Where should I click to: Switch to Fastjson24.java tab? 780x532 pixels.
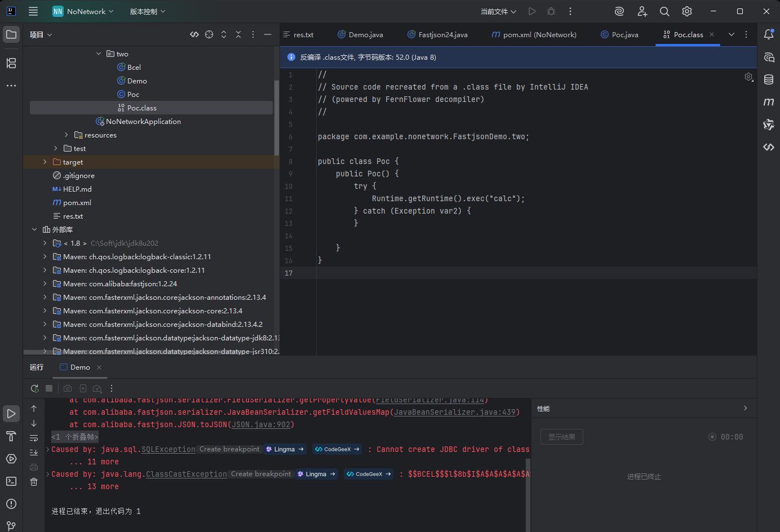(x=437, y=34)
